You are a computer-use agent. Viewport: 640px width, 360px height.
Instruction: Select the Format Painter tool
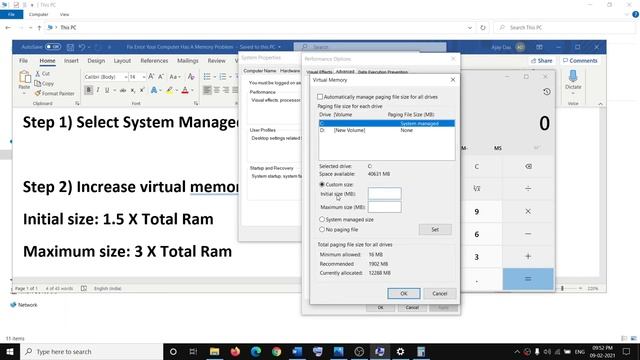[x=54, y=93]
